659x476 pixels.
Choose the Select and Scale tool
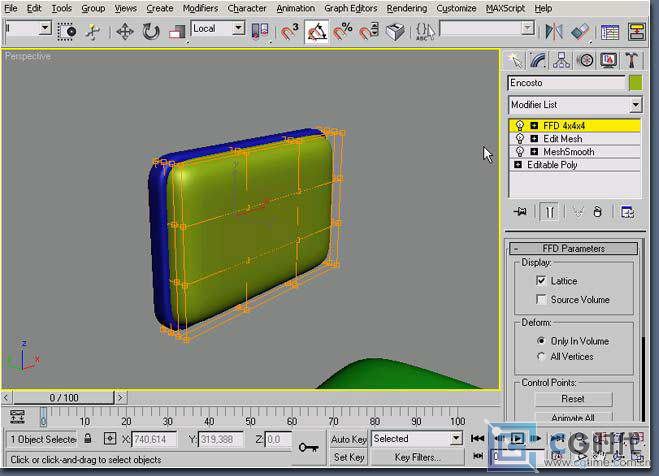pos(177,32)
